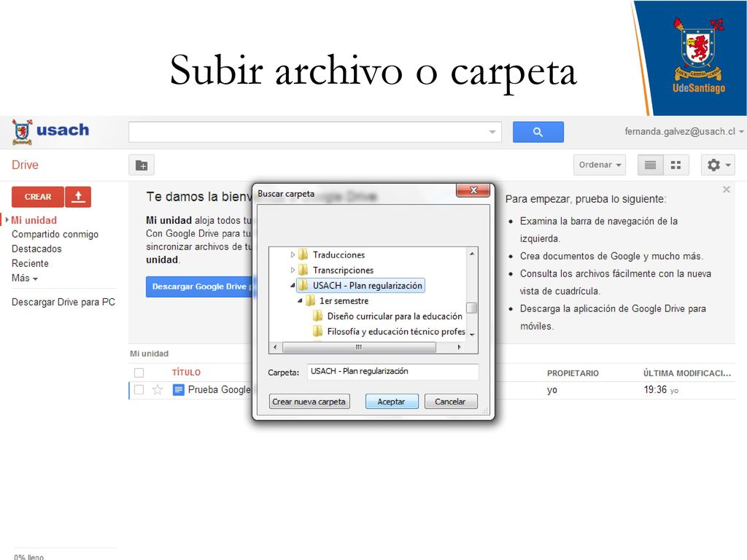Click Descargar Google Drive blue button
The width and height of the screenshot is (747, 560).
[x=199, y=287]
